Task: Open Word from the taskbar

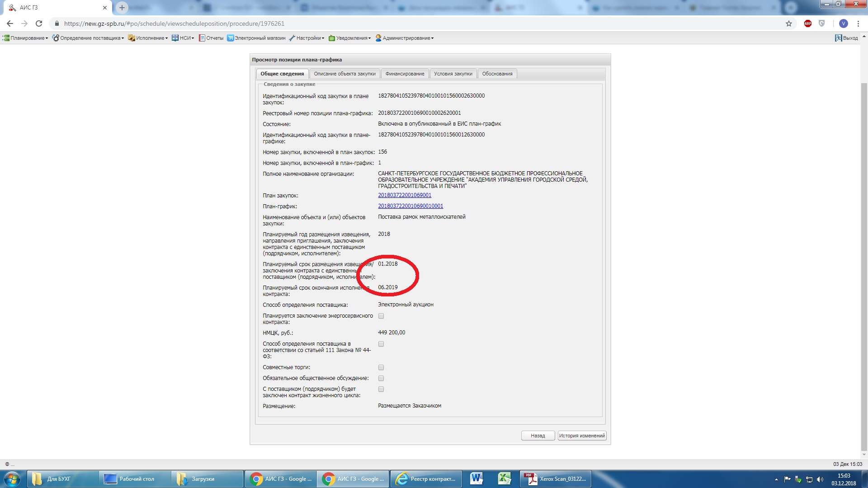Action: 476,479
